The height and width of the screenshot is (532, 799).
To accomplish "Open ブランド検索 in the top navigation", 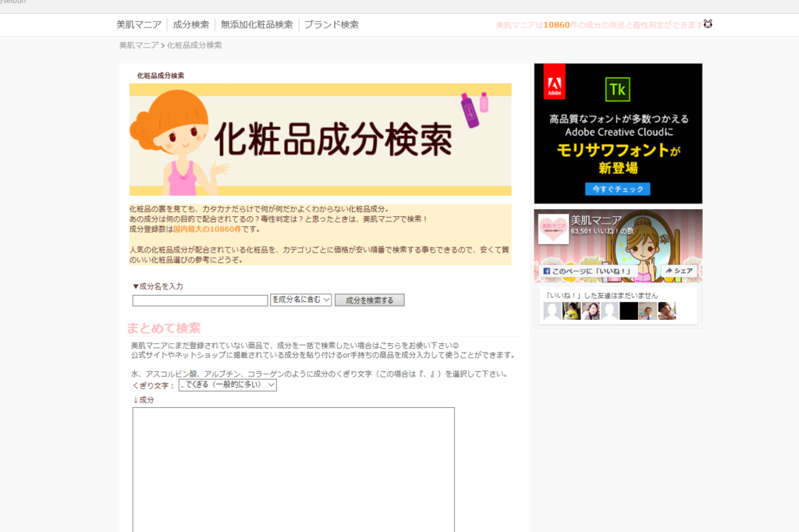I will tap(332, 25).
